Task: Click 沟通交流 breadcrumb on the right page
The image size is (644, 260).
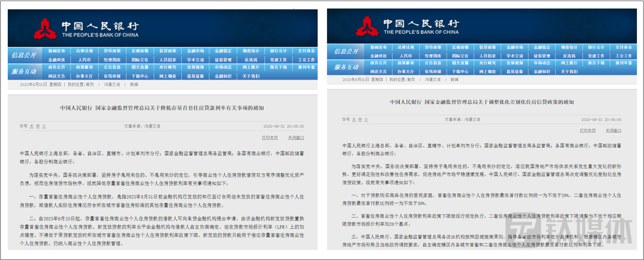Action: coord(433,79)
